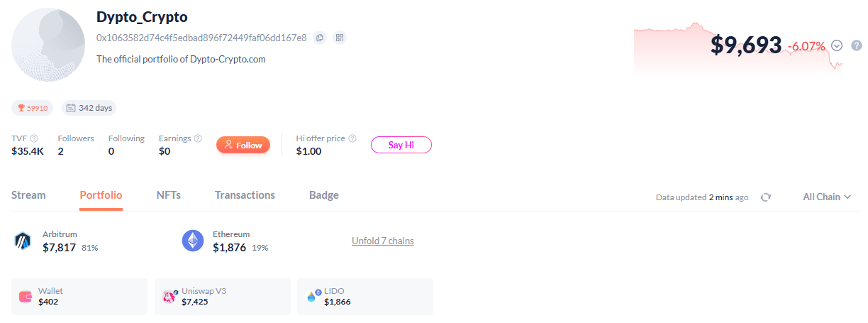Viewport: 868px width, 323px height.
Task: Click the help question mark near balance
Action: (x=856, y=45)
